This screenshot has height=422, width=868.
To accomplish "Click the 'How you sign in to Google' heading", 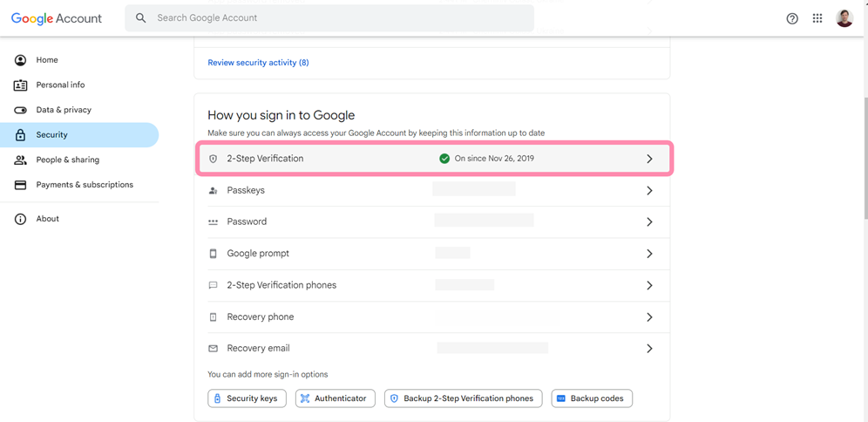I will (281, 115).
